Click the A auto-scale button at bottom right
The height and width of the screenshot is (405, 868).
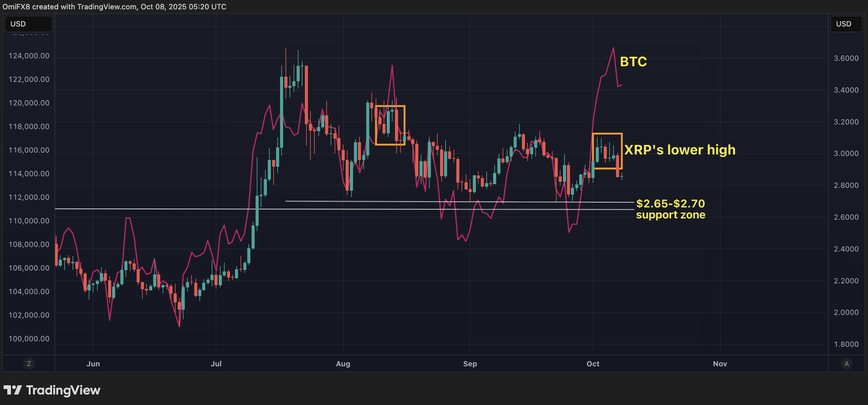click(846, 364)
